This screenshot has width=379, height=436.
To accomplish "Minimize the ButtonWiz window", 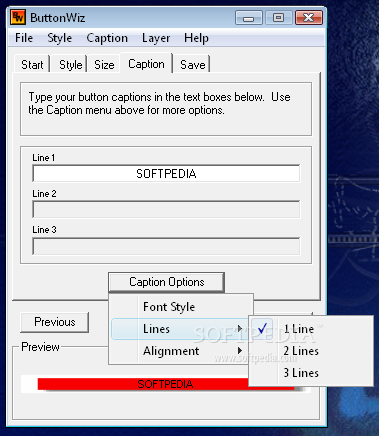I will [249, 18].
